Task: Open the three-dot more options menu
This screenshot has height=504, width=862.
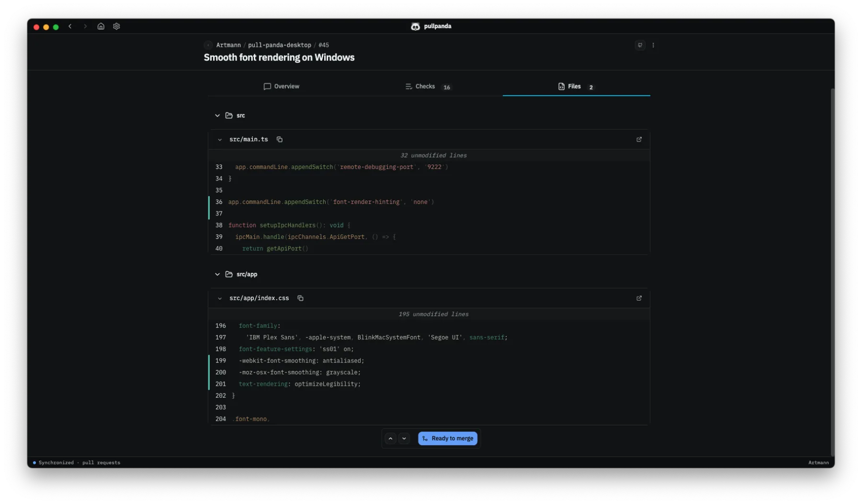Action: point(653,45)
